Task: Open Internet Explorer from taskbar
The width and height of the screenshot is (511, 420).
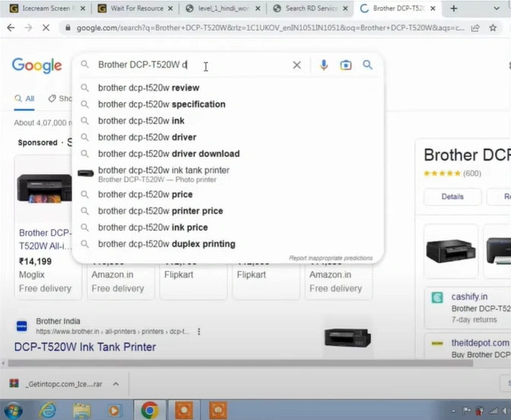Action: tap(48, 410)
